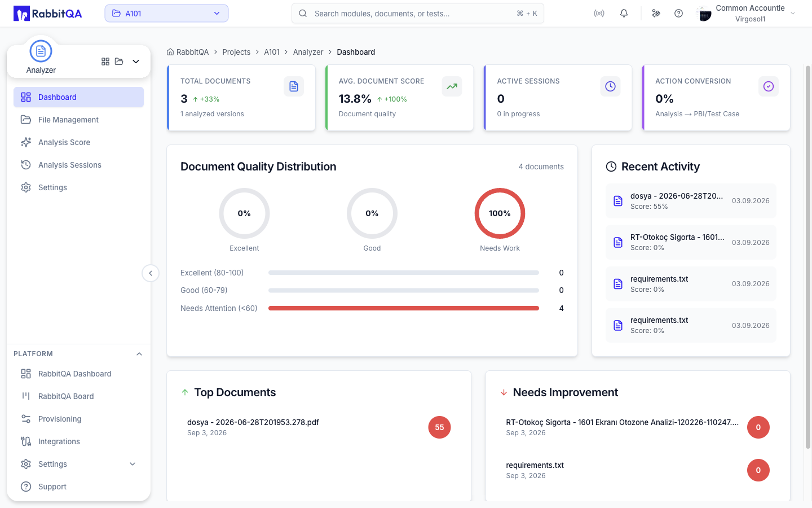Open the notifications bell
Viewport: 812px width, 508px height.
[624, 14]
